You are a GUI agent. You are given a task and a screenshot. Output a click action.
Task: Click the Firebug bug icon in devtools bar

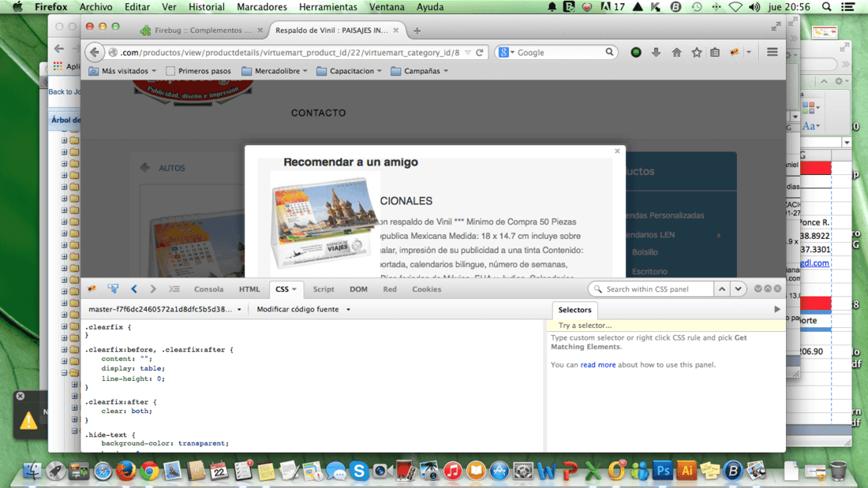pos(92,289)
